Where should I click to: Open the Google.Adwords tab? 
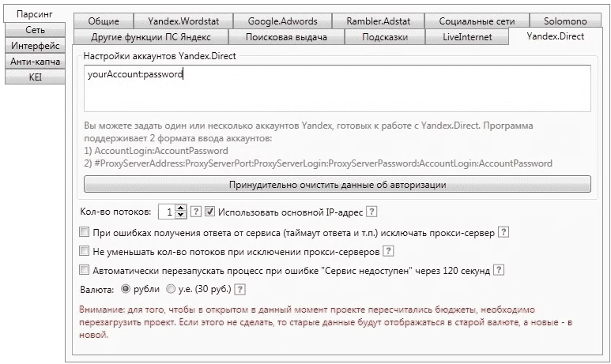[282, 21]
